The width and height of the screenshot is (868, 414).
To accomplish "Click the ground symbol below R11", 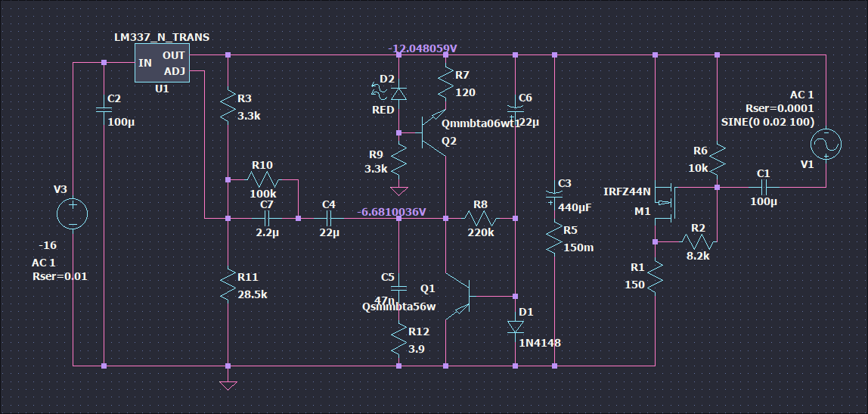I will point(228,385).
